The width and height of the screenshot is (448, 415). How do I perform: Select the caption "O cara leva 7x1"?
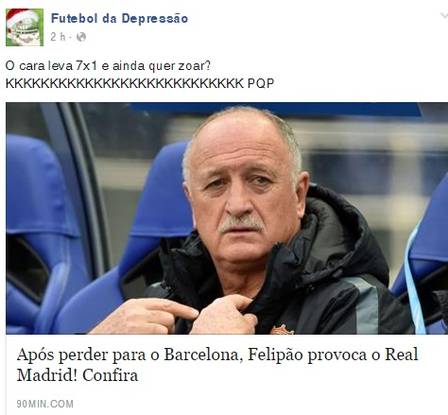click(52, 66)
